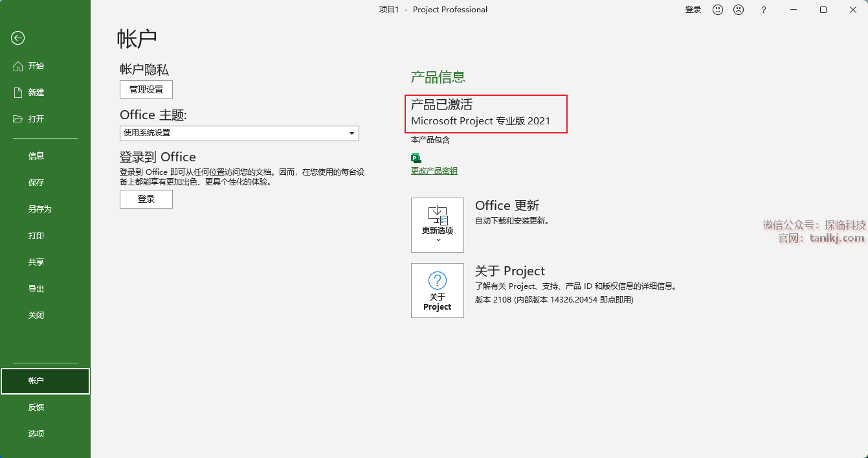This screenshot has height=458, width=868.
Task: Click the 更改产品密钥 link
Action: (x=434, y=171)
